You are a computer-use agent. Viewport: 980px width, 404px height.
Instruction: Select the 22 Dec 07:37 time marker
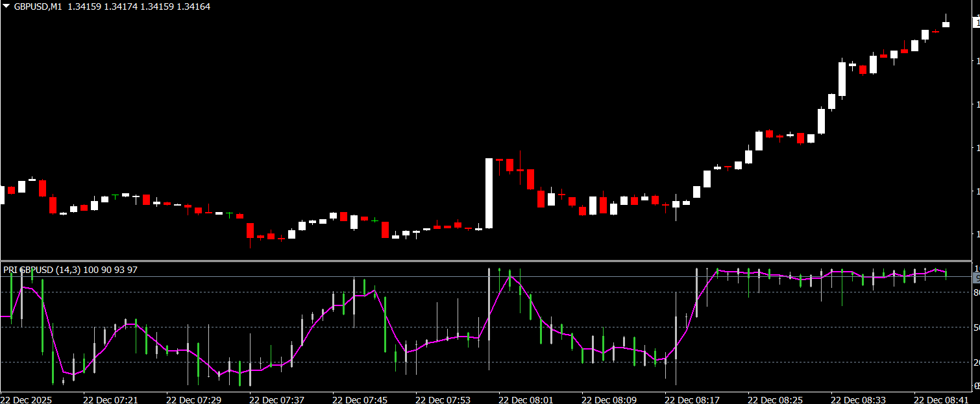click(x=276, y=399)
